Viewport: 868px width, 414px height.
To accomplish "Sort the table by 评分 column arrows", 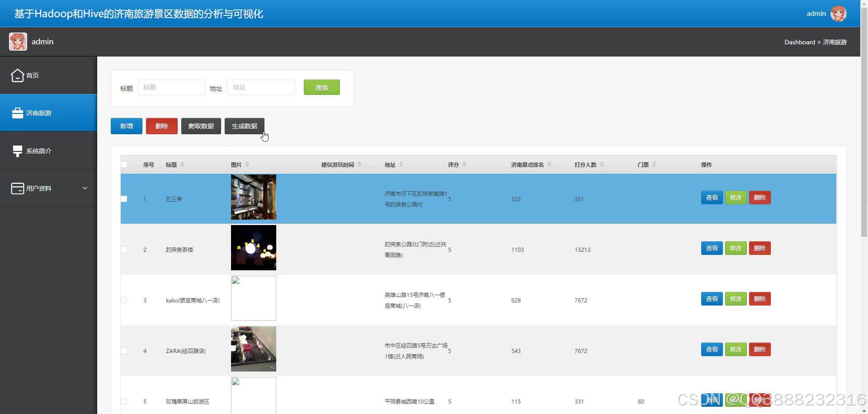I will (x=464, y=165).
